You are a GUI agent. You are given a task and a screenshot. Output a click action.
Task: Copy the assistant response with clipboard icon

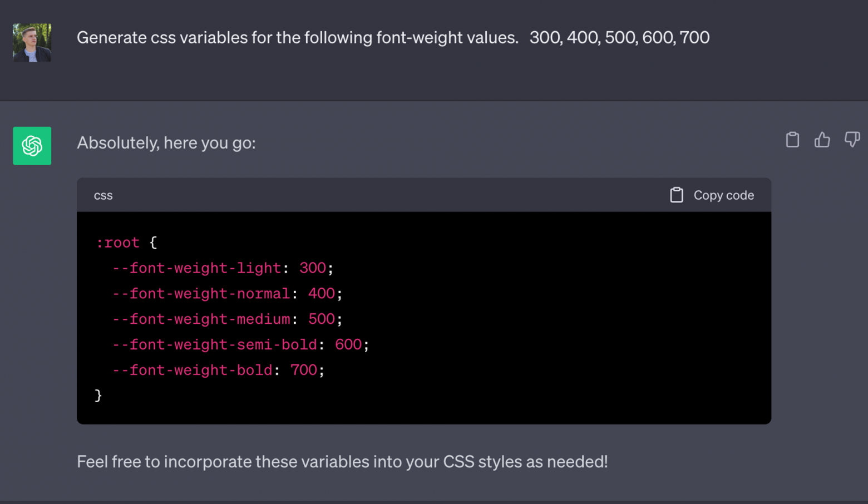point(792,140)
